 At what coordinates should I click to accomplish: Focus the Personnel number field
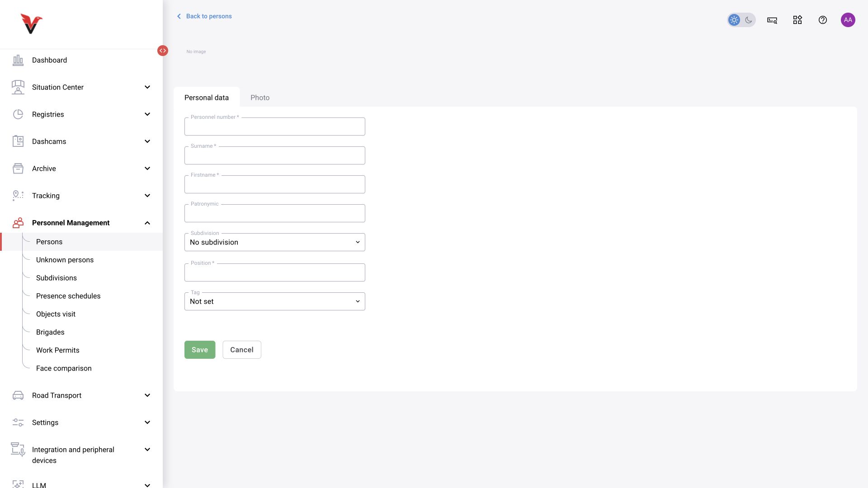point(275,127)
